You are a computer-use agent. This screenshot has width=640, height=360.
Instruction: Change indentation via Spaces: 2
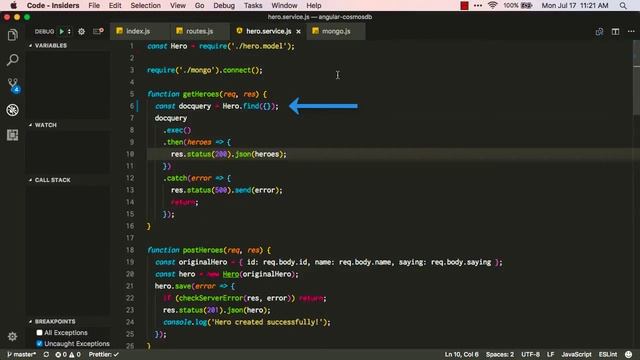[500, 355]
